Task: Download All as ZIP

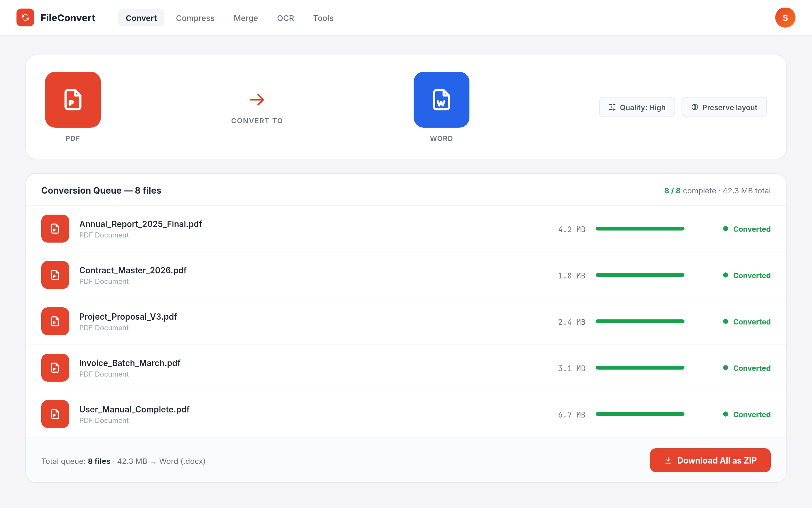Action: (x=710, y=460)
